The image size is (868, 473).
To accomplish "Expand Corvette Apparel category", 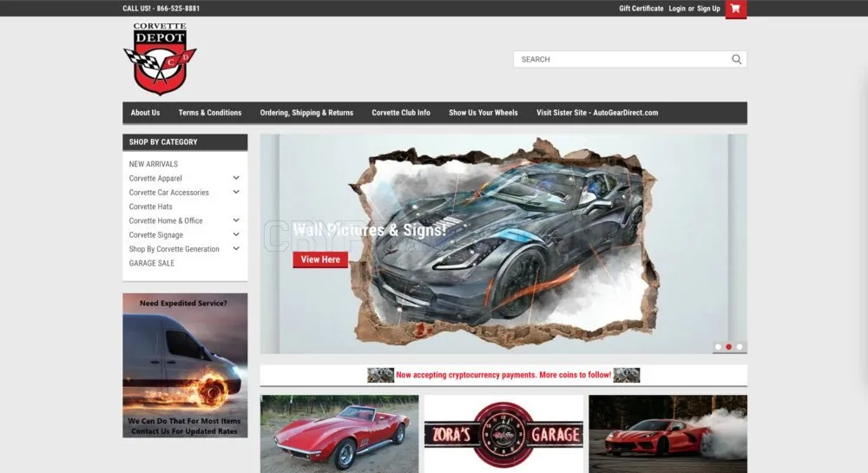I will point(236,178).
